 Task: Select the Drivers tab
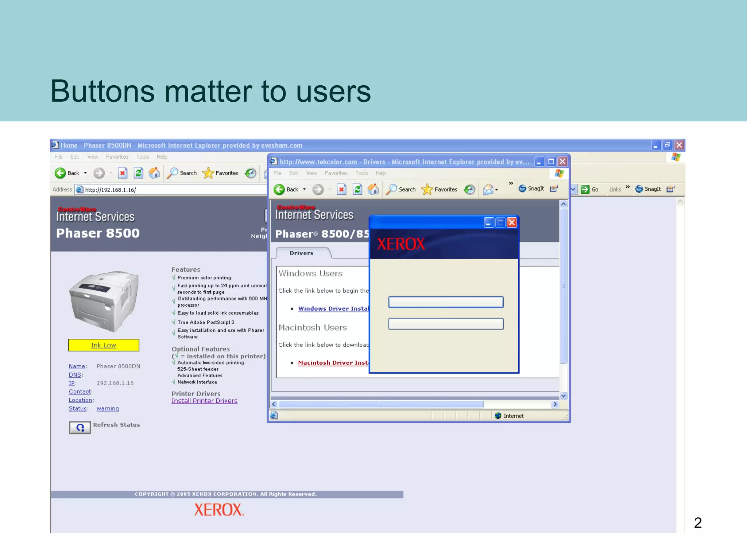[301, 253]
